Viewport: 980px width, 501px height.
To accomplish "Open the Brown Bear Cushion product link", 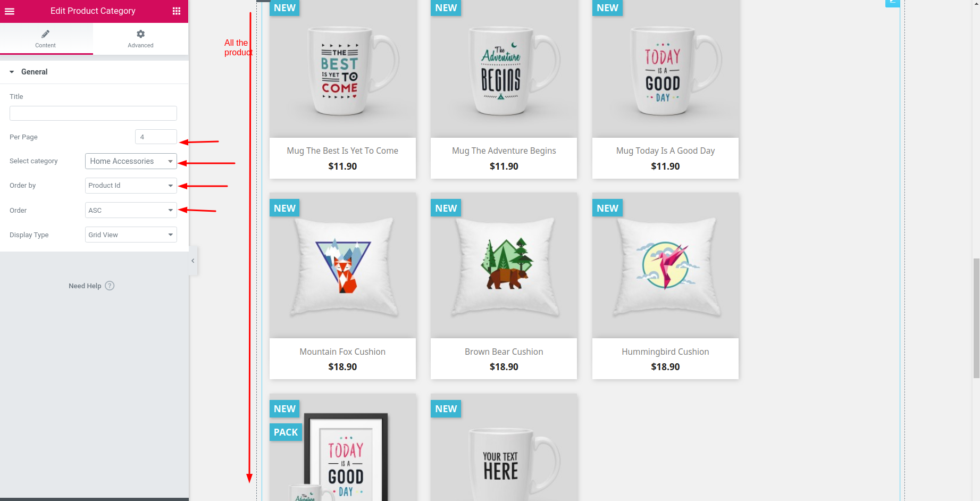I will click(x=504, y=352).
